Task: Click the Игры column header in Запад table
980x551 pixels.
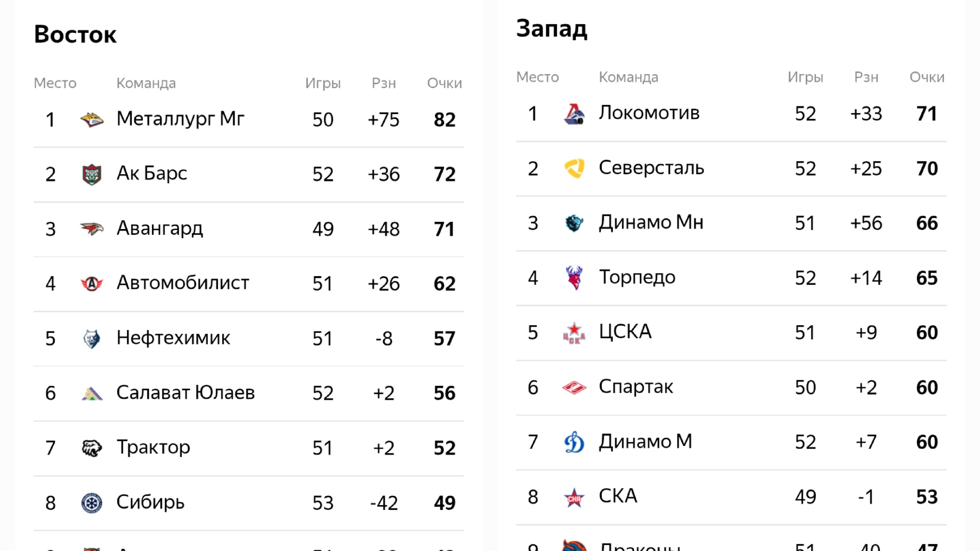Action: (x=805, y=77)
